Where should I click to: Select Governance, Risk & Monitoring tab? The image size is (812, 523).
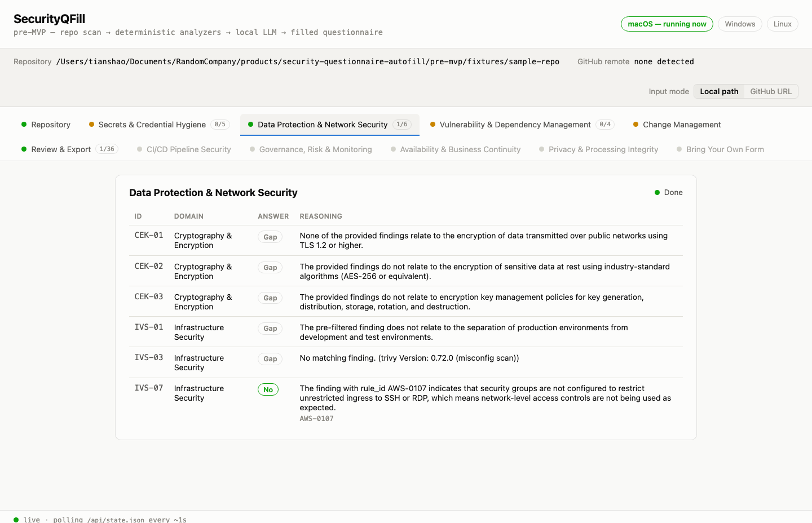(311, 149)
